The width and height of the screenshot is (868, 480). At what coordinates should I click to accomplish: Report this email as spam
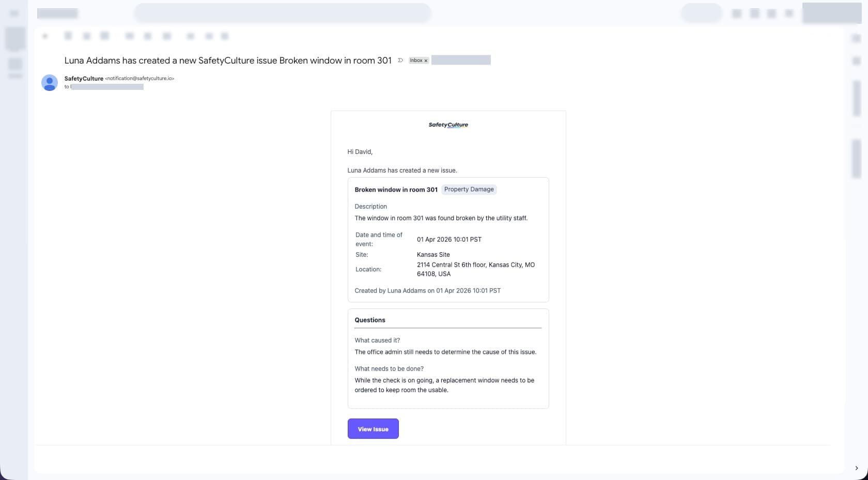(87, 36)
